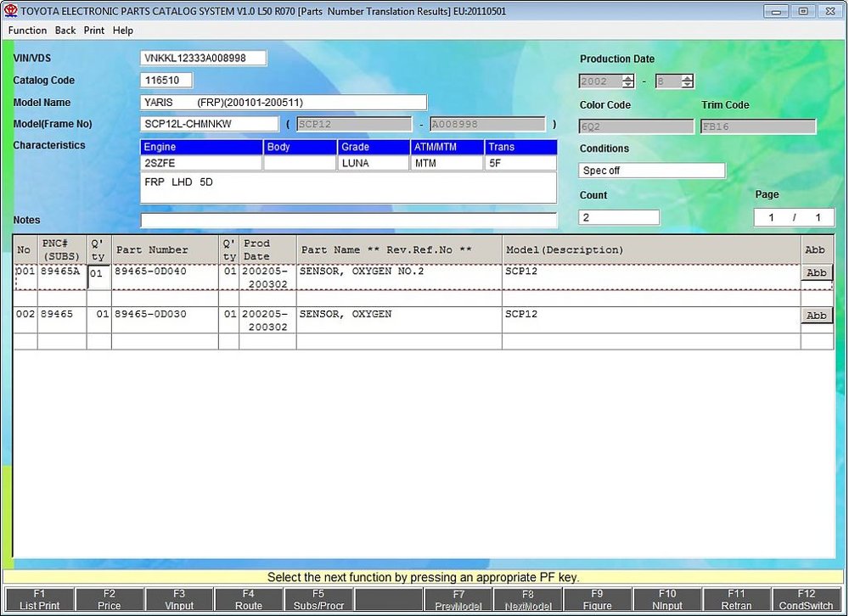The image size is (849, 616).
Task: Open the Help menu
Action: [x=123, y=31]
